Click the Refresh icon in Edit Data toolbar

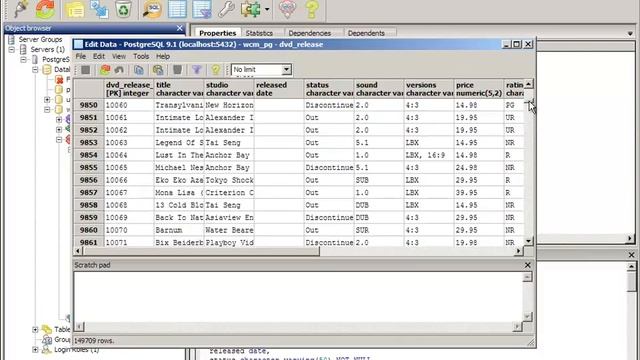105,70
